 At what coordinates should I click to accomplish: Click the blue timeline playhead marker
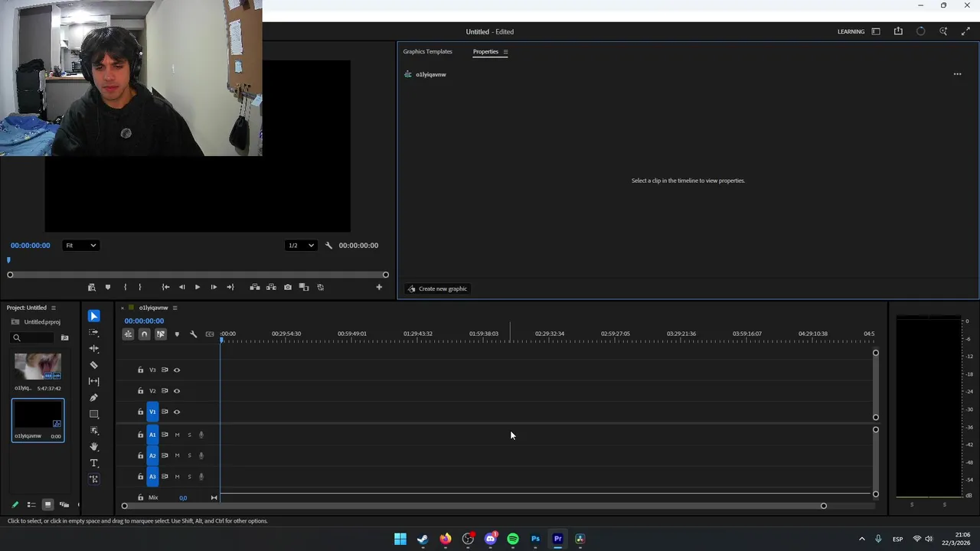pos(222,339)
